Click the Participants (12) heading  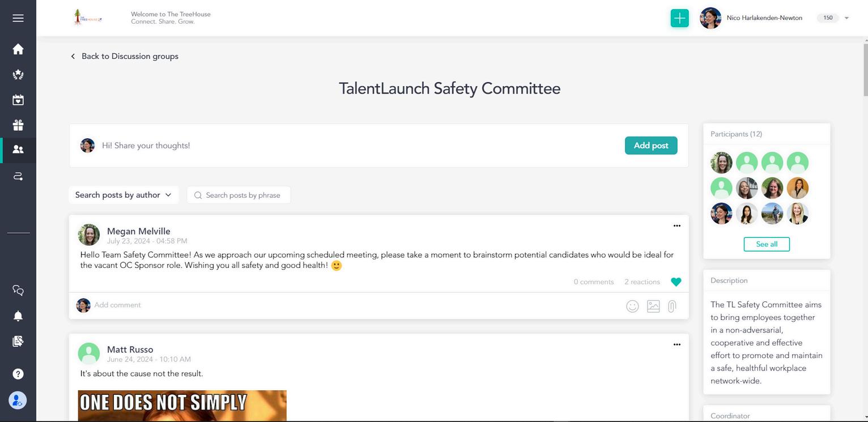pos(737,134)
